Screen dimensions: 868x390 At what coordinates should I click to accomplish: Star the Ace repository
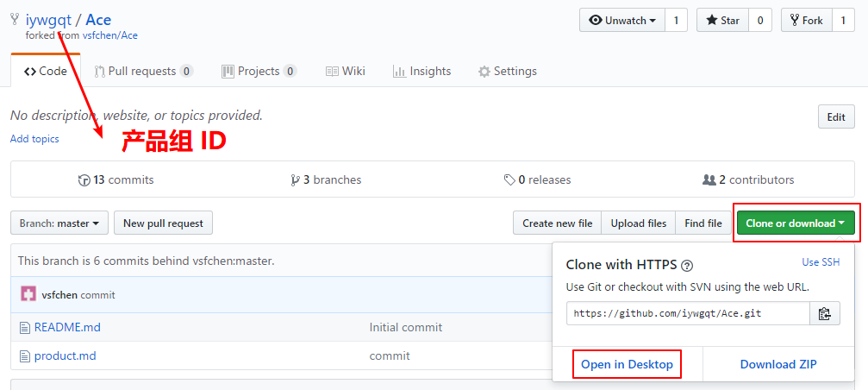pos(722,21)
